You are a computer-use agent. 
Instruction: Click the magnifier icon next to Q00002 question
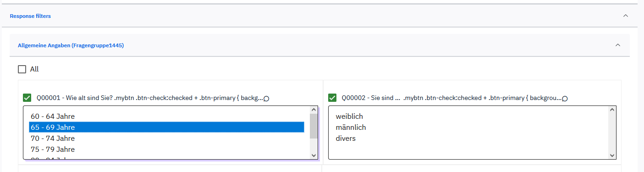pos(565,98)
